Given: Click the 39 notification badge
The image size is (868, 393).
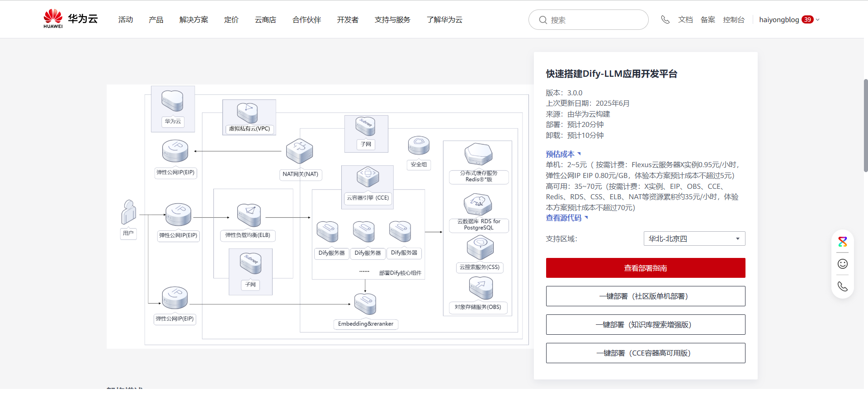Looking at the screenshot, I should tap(808, 19).
